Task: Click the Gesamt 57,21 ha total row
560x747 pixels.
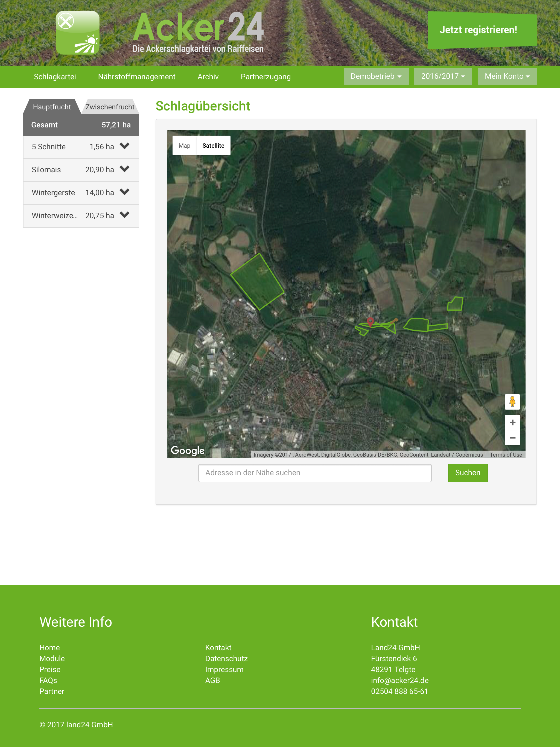Action: click(x=81, y=125)
